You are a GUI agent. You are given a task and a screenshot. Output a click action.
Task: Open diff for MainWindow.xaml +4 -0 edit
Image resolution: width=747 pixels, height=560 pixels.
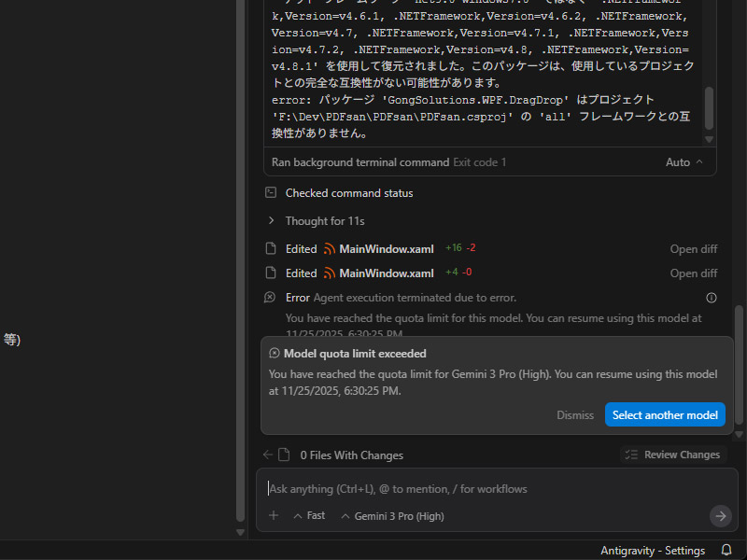693,273
